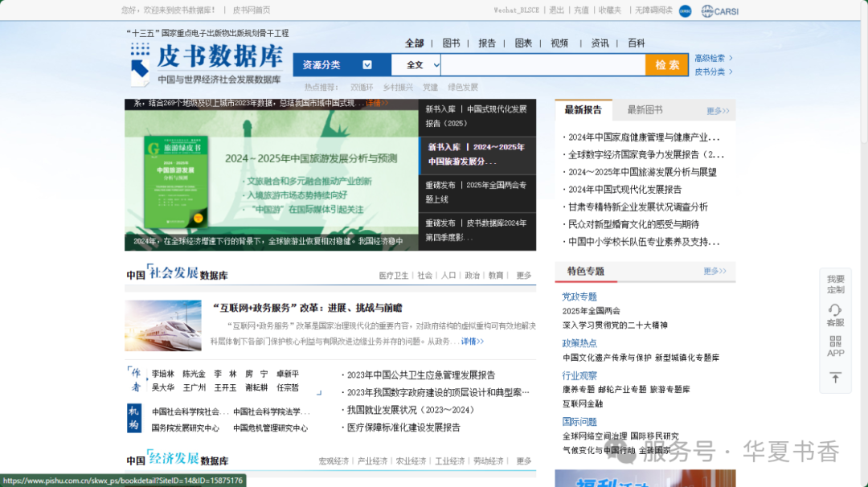Select banner item 2024~2025年中国旅游发展分
Image resolution: width=868 pixels, height=487 pixels.
point(477,155)
